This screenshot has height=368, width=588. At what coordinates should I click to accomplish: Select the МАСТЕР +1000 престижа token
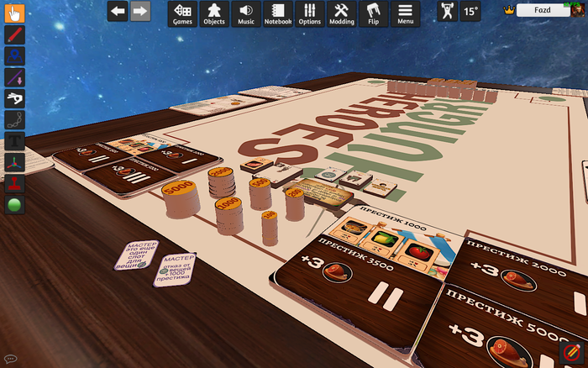[175, 270]
